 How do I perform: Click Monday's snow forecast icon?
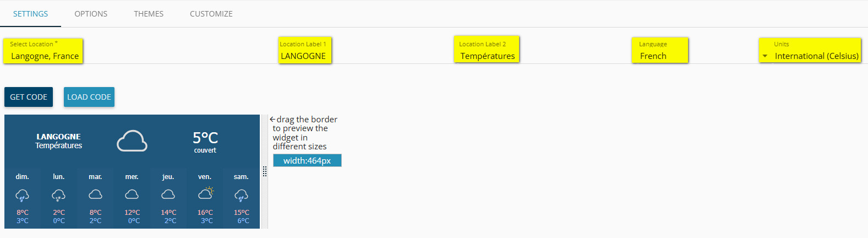pyautogui.click(x=59, y=194)
